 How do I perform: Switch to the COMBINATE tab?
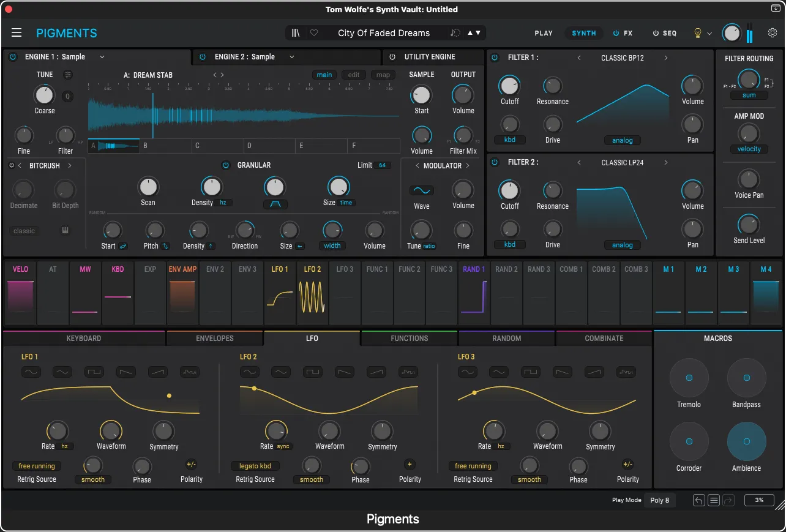tap(604, 338)
